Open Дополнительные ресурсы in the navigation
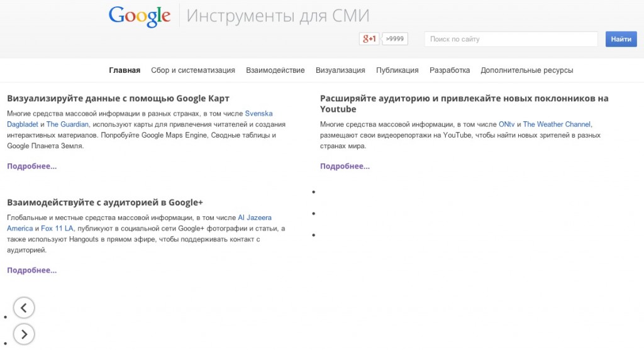 [x=527, y=70]
